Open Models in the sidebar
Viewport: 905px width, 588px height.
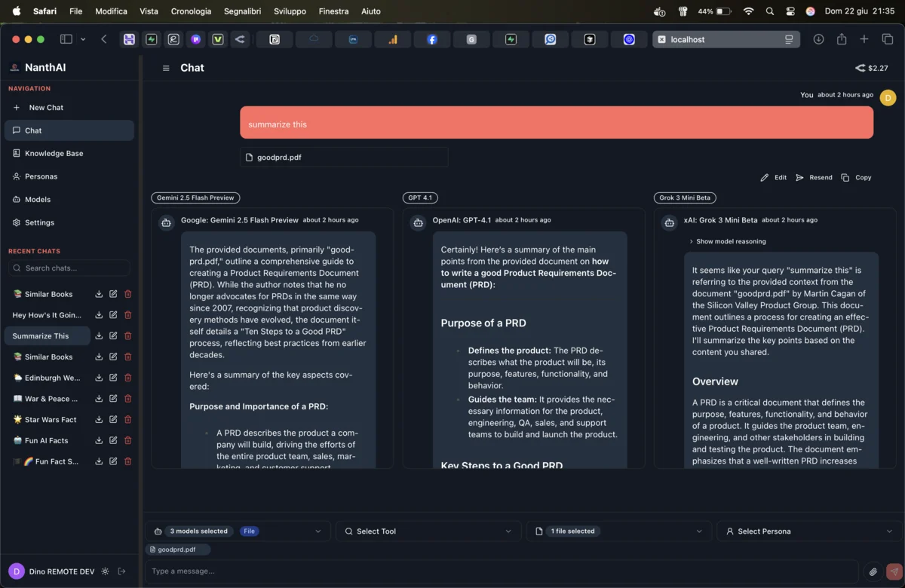69,200
